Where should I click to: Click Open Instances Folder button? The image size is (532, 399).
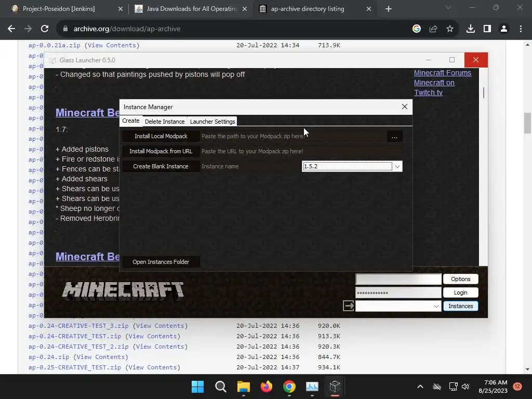161,262
